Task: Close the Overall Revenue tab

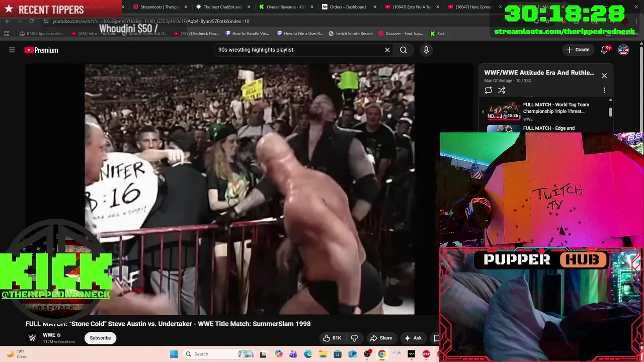Action: click(312, 7)
